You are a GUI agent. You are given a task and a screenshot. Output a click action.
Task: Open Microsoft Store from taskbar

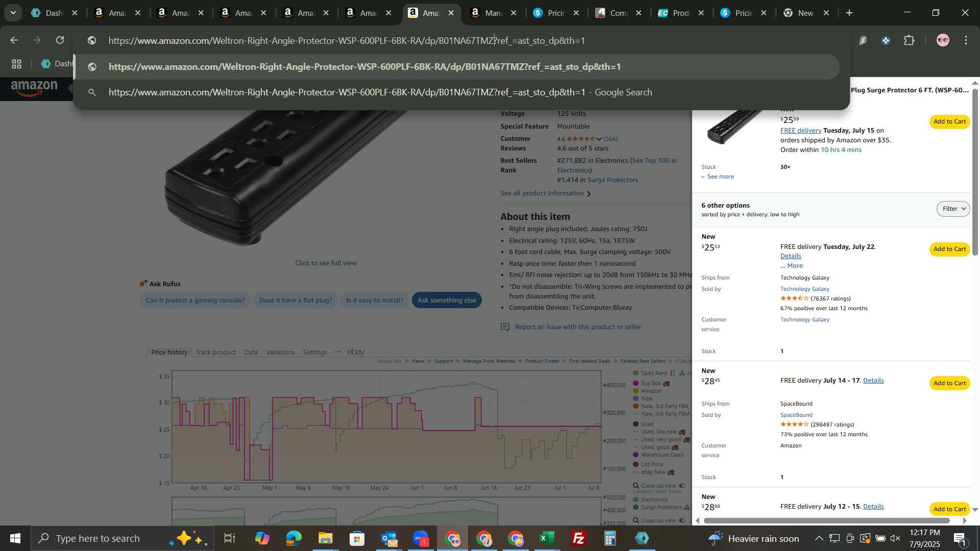click(x=357, y=538)
